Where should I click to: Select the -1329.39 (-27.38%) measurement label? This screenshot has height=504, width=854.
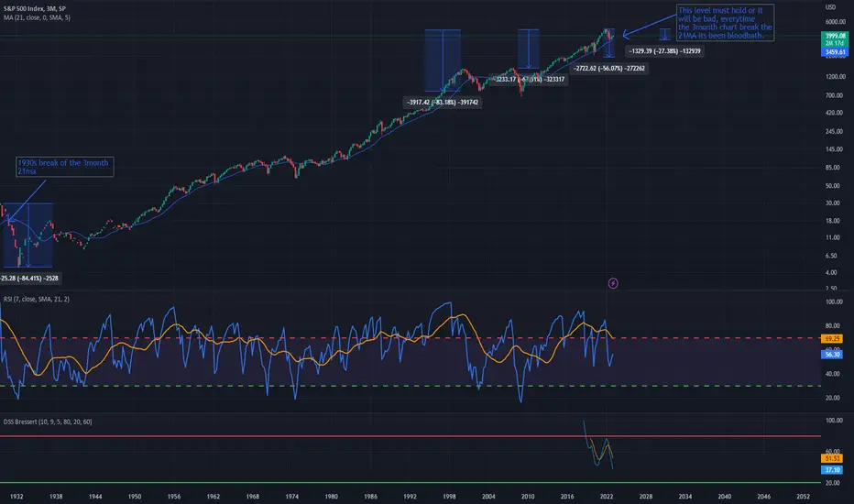tap(664, 50)
